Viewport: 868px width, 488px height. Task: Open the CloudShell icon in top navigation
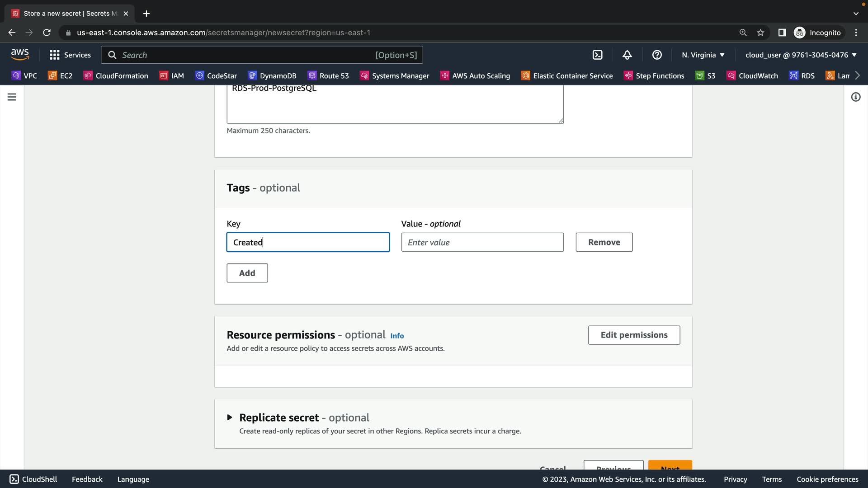[x=597, y=55]
